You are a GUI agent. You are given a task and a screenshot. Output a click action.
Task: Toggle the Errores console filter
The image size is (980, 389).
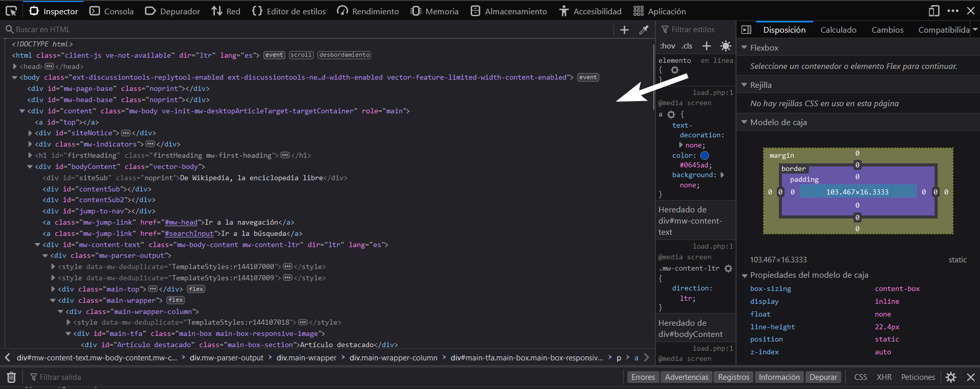point(643,377)
